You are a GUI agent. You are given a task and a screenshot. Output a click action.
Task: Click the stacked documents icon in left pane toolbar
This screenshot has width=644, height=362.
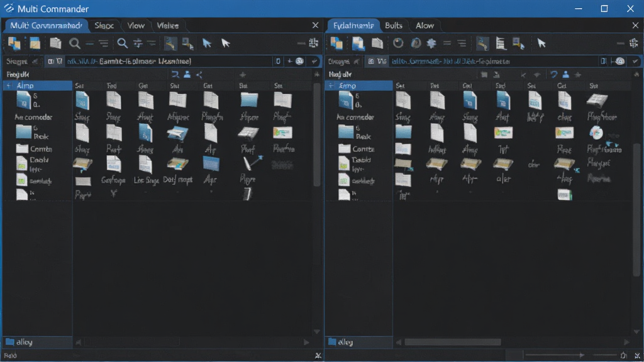55,43
